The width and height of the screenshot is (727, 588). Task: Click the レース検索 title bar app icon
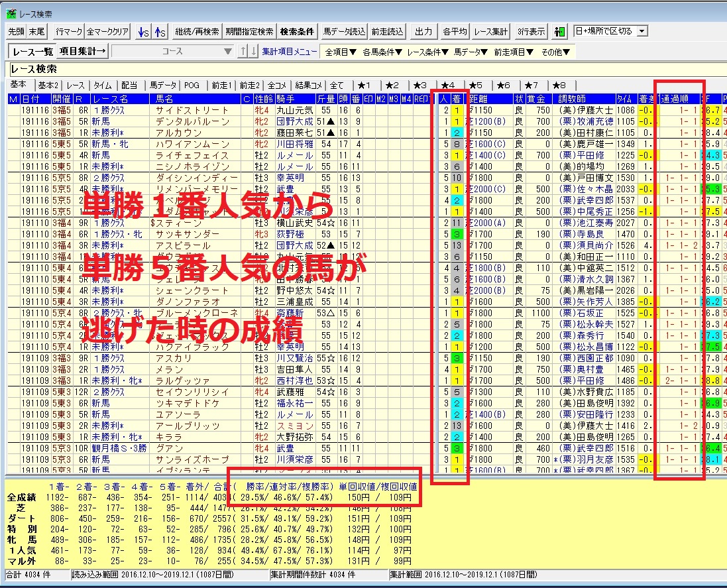point(10,13)
